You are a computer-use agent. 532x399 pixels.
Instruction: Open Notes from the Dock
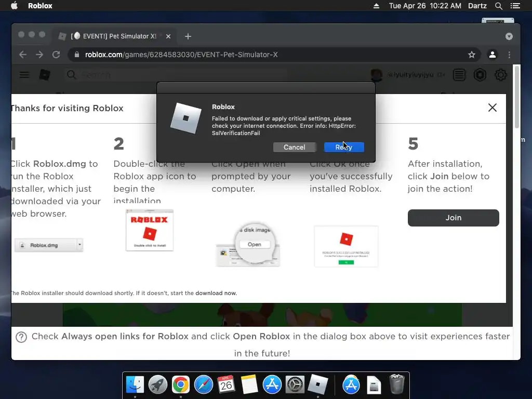249,384
